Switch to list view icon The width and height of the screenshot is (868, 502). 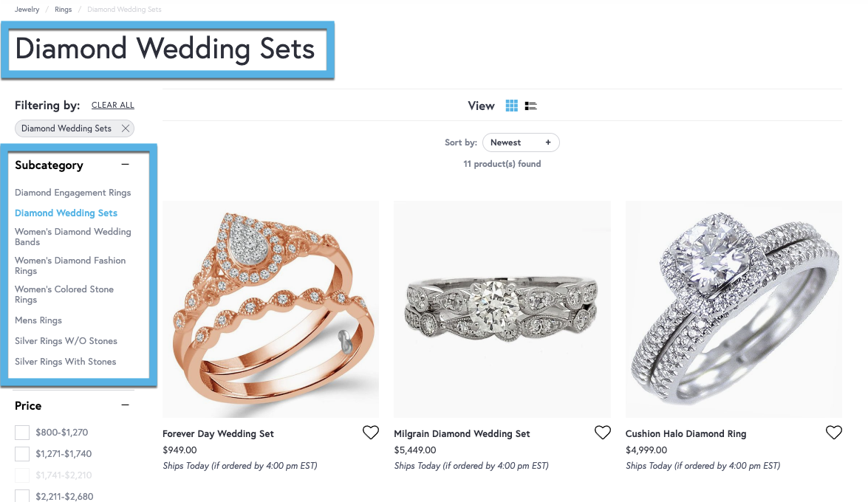531,106
